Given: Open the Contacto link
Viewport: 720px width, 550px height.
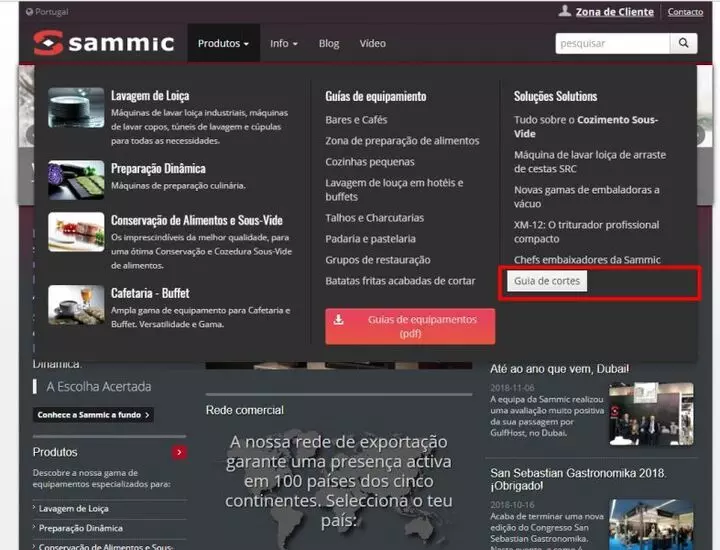Looking at the screenshot, I should (685, 12).
